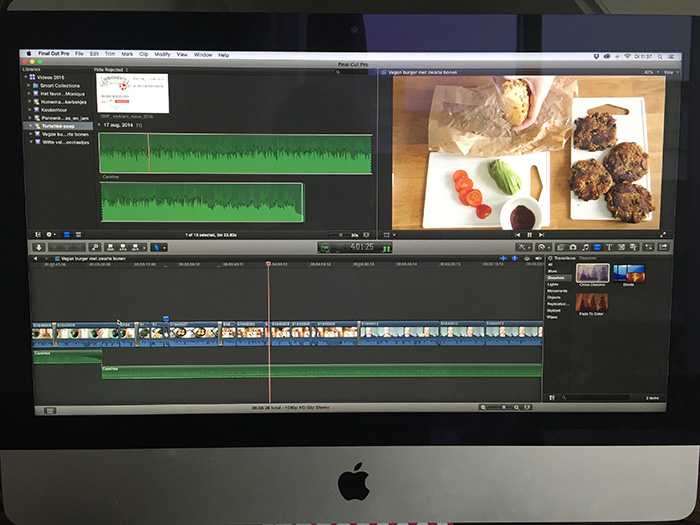Toggle snapping in timeline
This screenshot has height=525, width=700.
point(538,258)
